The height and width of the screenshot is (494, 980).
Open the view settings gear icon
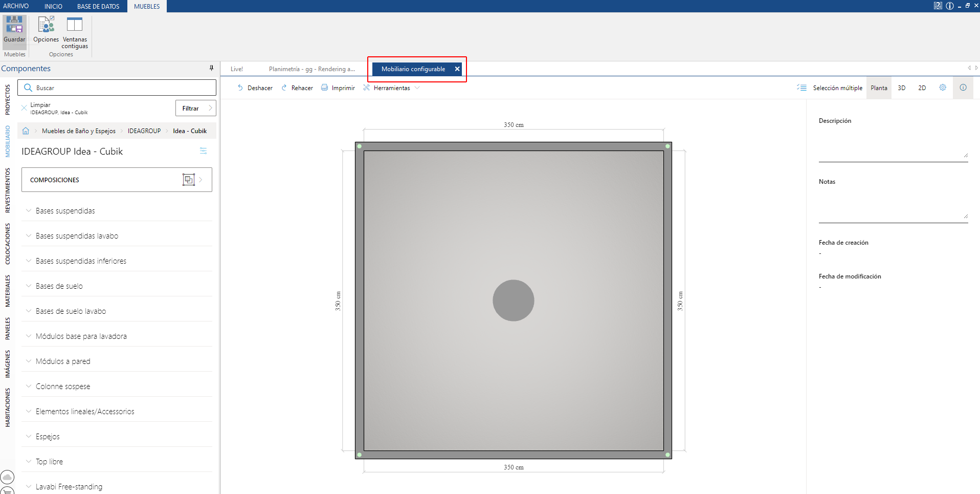pyautogui.click(x=943, y=88)
